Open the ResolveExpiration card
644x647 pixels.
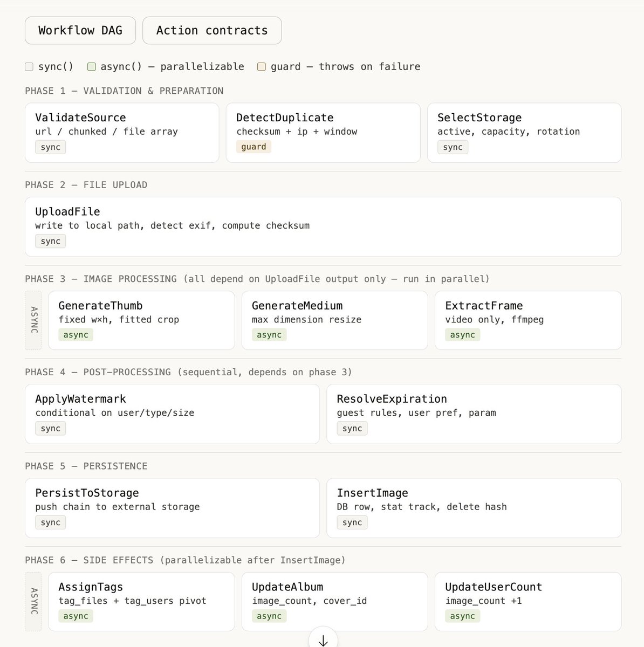point(474,414)
